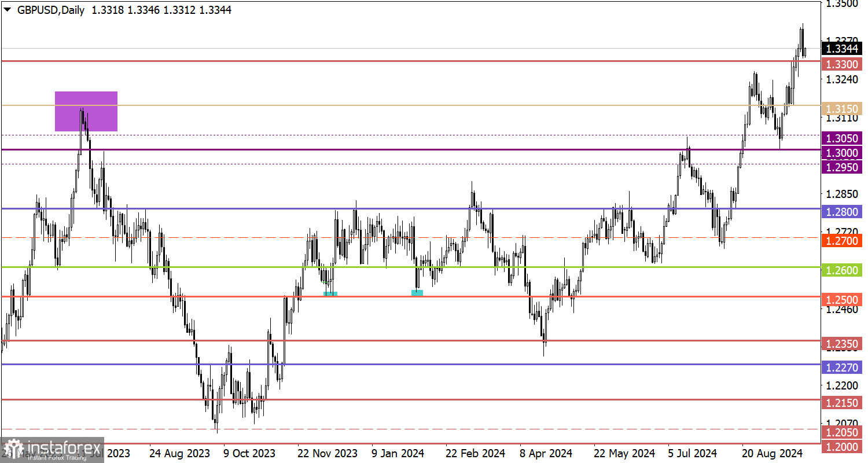Click the 1.3500 price axis value

tap(842, 4)
